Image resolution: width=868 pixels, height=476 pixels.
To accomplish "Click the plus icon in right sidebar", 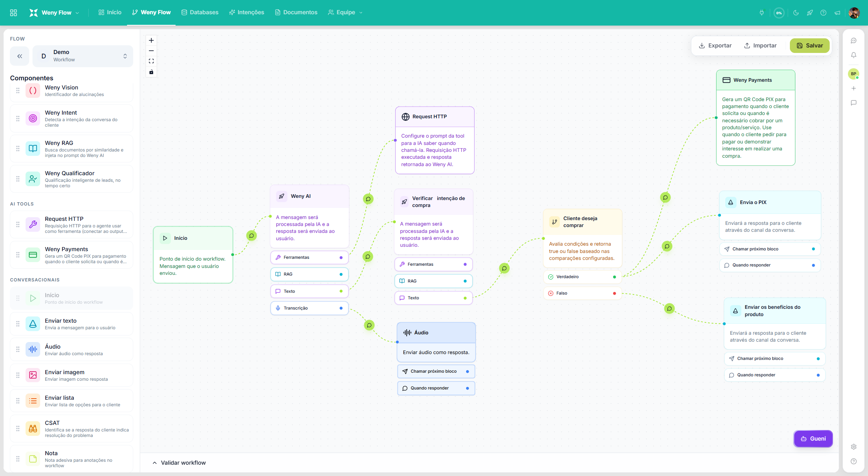I will pyautogui.click(x=854, y=88).
